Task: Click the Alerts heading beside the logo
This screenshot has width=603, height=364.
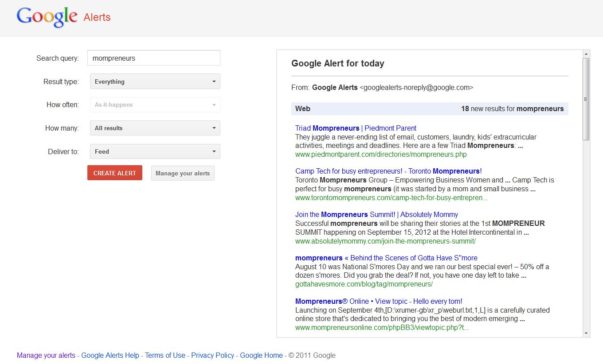Action: tap(97, 17)
